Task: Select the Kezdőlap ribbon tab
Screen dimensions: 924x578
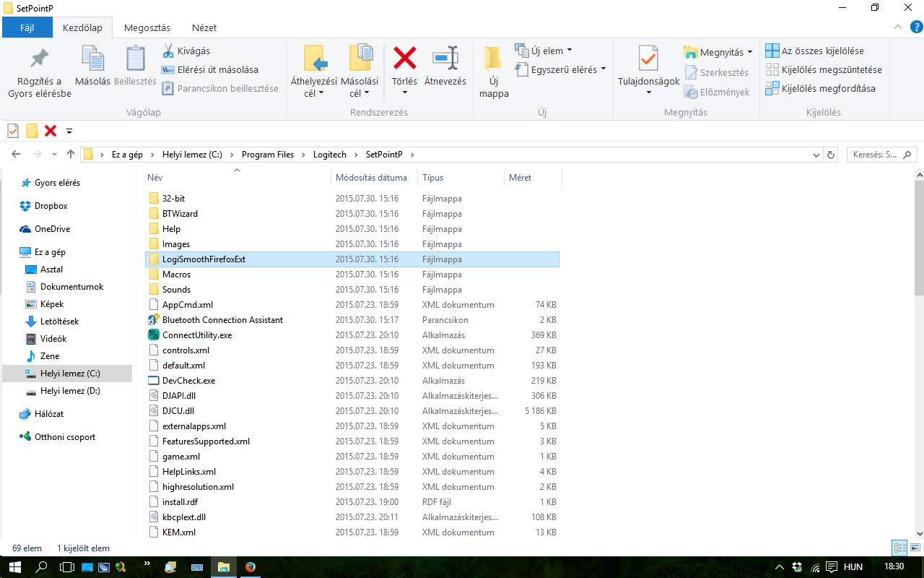Action: pyautogui.click(x=82, y=27)
